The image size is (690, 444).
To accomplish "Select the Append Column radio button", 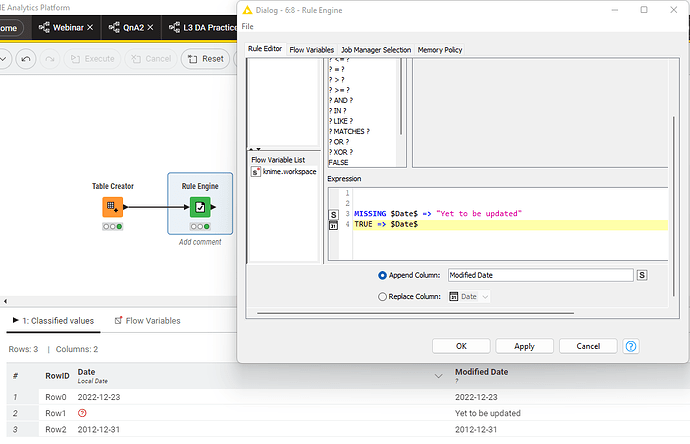I will pos(382,275).
